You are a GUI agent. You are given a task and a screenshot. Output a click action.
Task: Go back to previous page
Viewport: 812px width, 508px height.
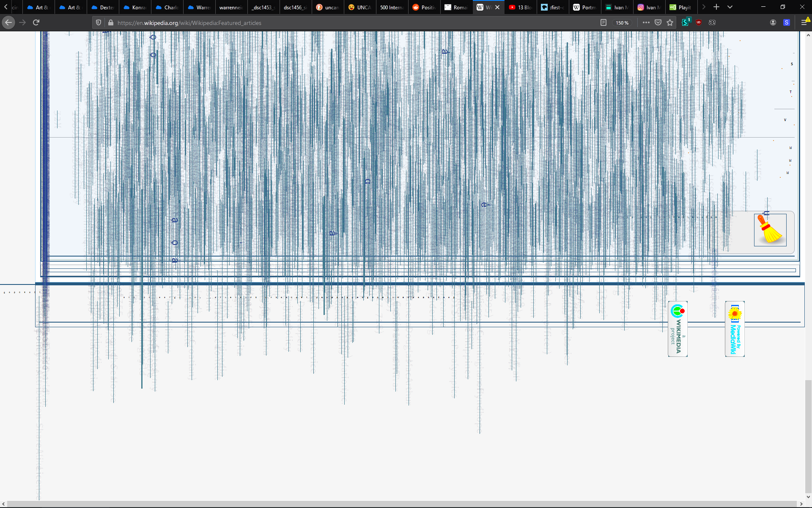click(8, 23)
